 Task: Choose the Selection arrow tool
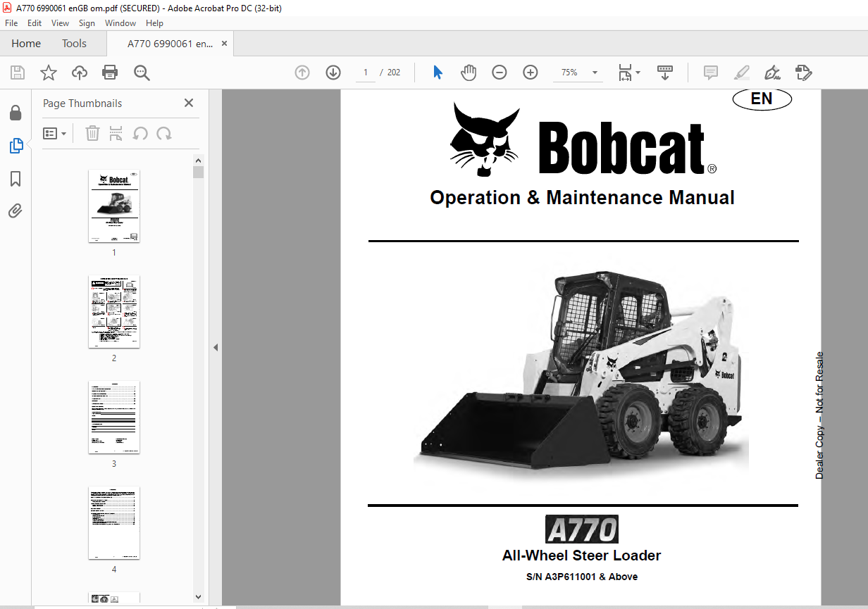pos(438,73)
